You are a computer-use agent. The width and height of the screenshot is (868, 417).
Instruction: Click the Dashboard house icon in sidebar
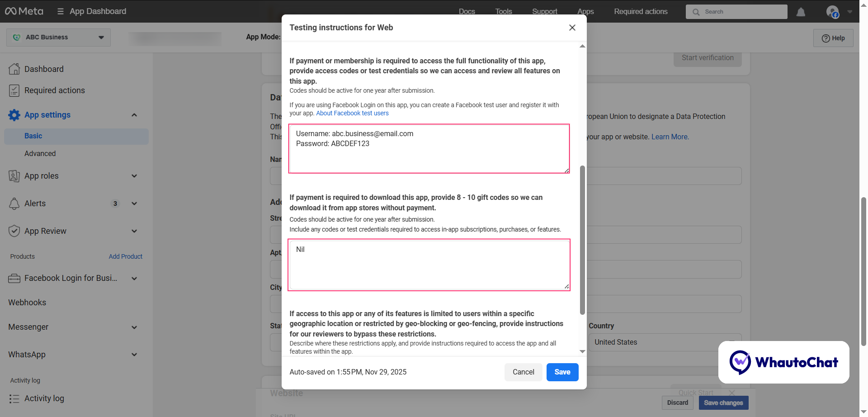coord(14,69)
